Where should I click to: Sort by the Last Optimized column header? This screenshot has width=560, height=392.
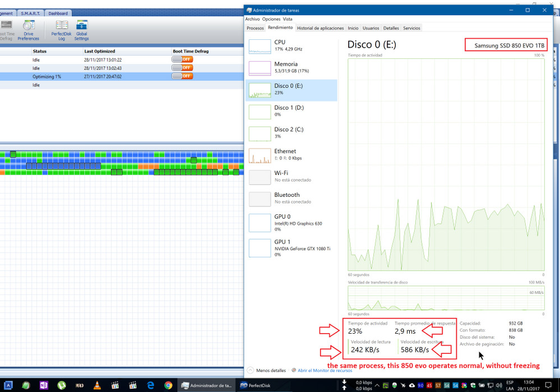pyautogui.click(x=100, y=51)
